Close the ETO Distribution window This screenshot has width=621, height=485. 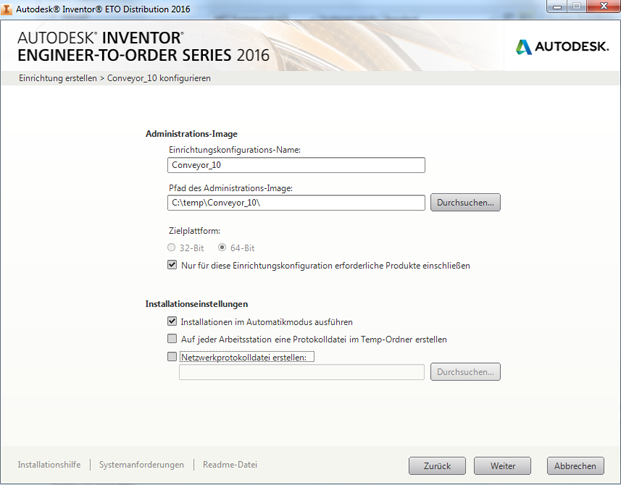tap(604, 6)
